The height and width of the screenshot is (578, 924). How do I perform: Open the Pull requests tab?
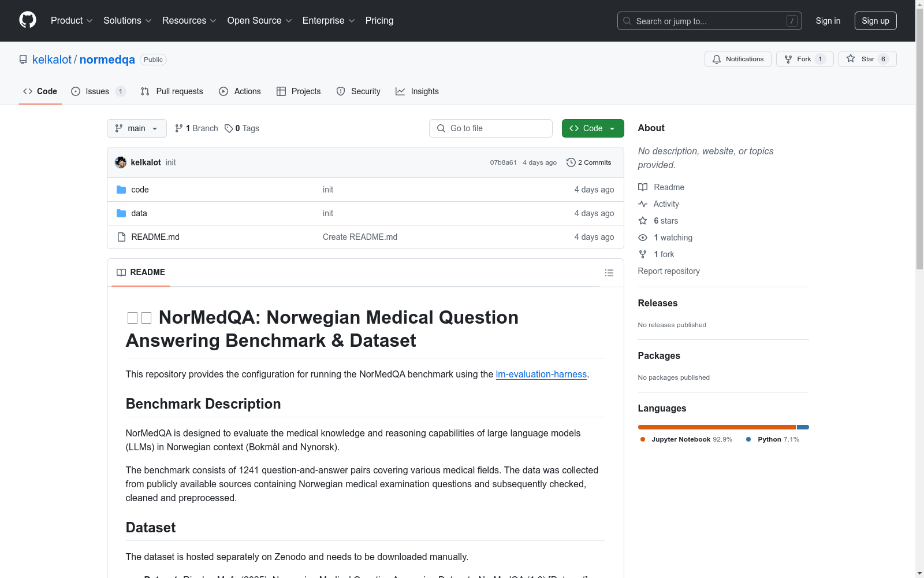[x=172, y=91]
